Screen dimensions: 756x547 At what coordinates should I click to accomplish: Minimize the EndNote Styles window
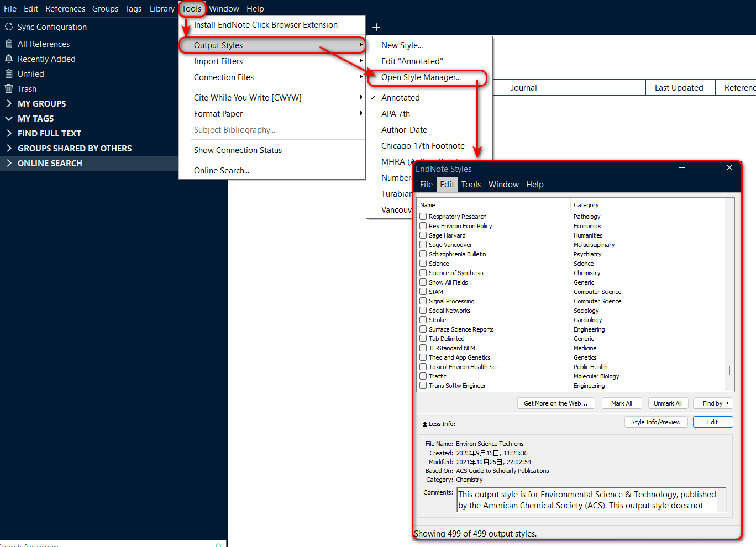point(682,167)
